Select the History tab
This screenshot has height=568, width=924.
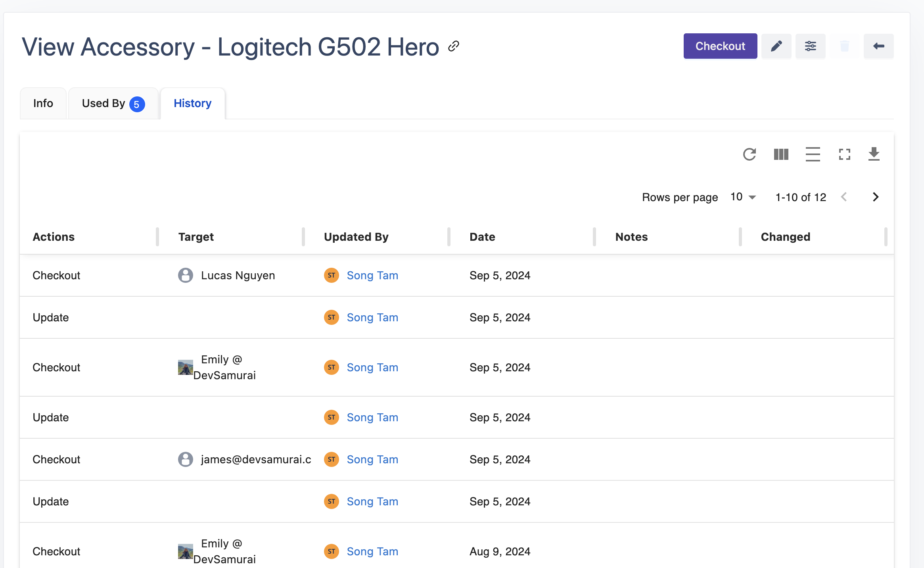tap(192, 104)
